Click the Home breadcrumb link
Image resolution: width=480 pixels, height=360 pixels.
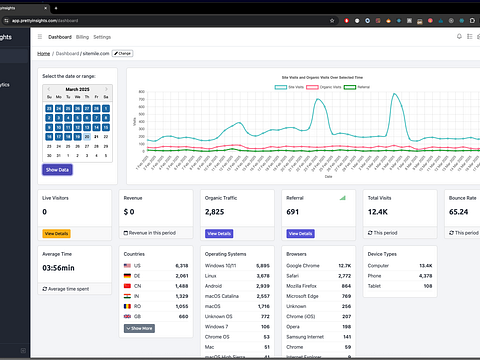coord(43,53)
